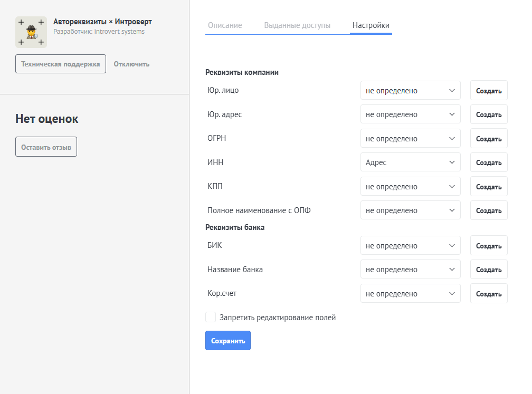This screenshot has height=394, width=532.
Task: Expand the КПП field dropdown
Action: pos(410,187)
